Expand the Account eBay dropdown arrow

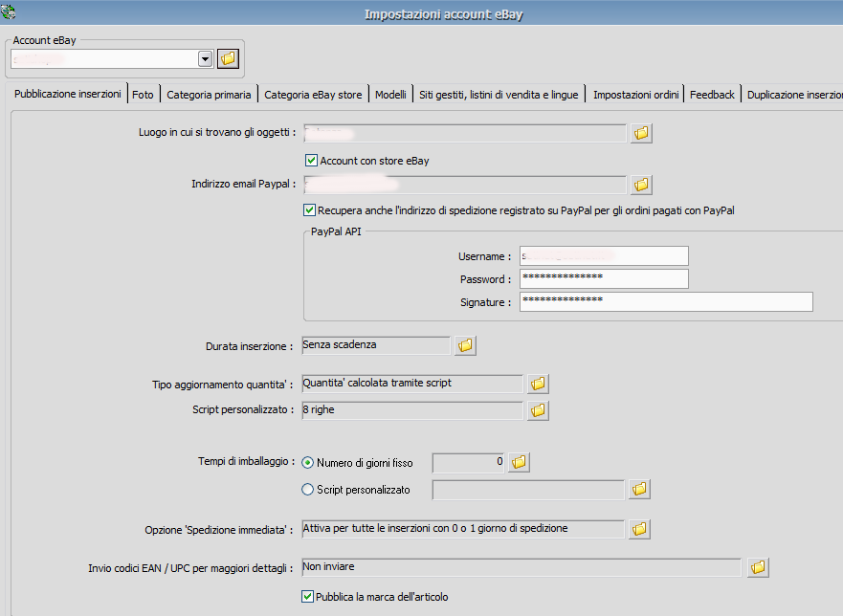coord(206,58)
